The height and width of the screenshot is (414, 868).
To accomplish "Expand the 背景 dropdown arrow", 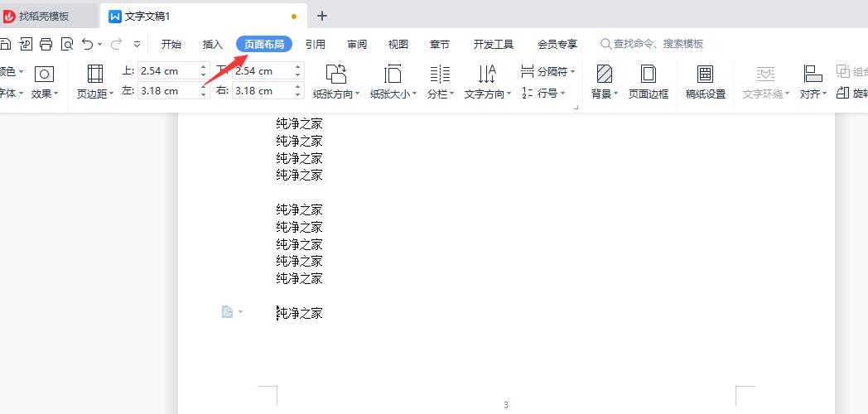I will point(615,94).
